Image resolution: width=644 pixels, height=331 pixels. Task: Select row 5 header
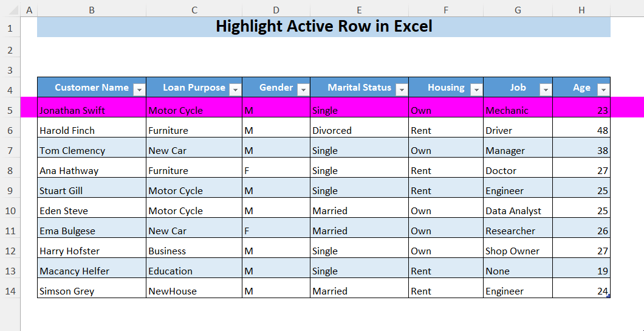pyautogui.click(x=10, y=110)
